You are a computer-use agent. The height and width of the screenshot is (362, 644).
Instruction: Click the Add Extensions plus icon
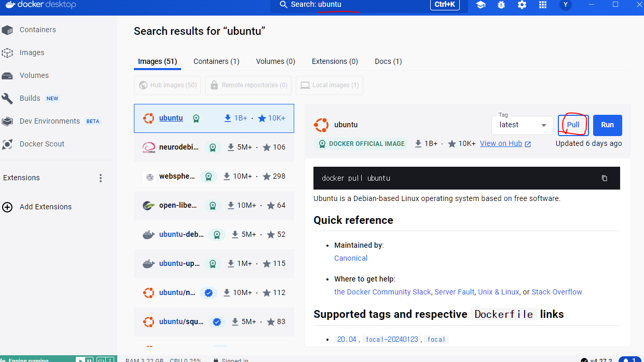[x=7, y=207]
